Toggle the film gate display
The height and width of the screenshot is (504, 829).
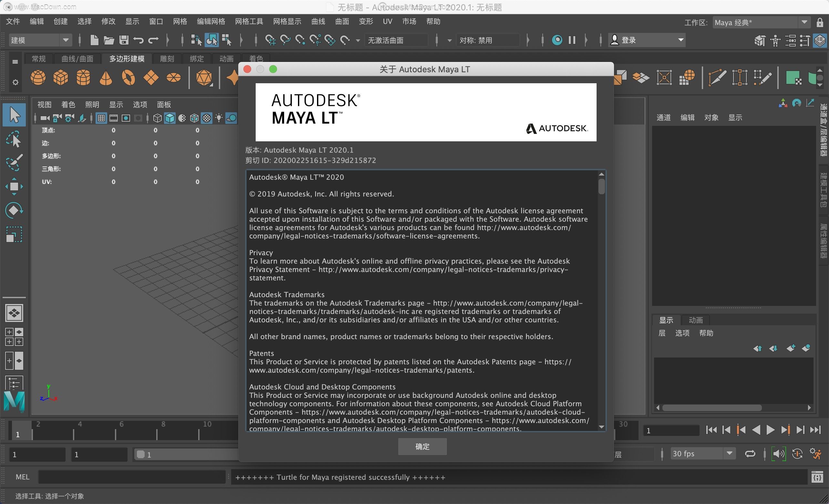(x=114, y=118)
